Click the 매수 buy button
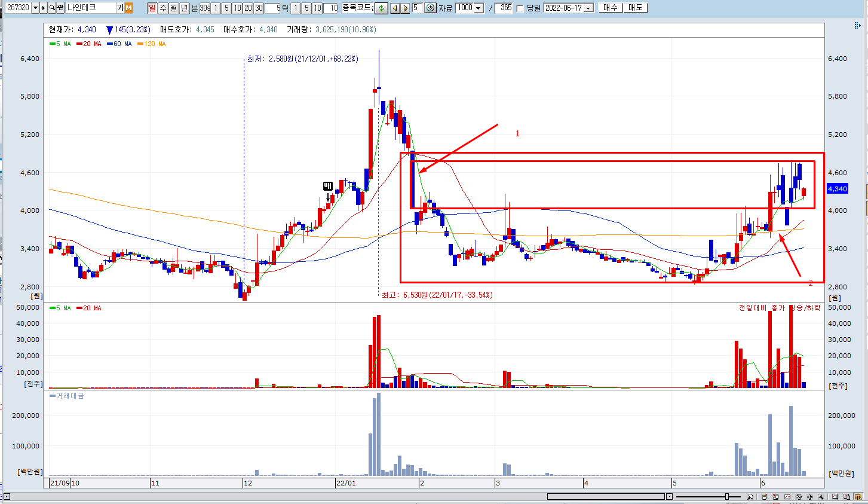Screen dimensions: 868x504 coord(611,8)
